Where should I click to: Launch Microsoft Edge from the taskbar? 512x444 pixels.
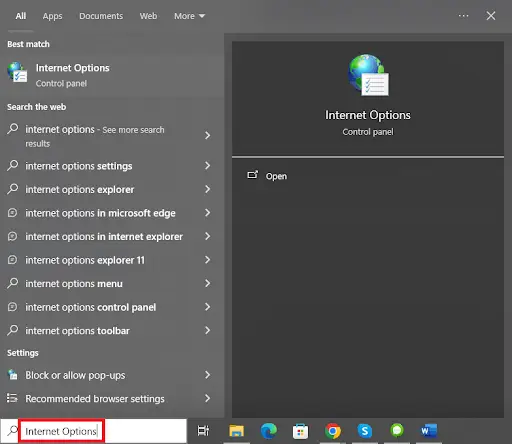click(x=268, y=431)
